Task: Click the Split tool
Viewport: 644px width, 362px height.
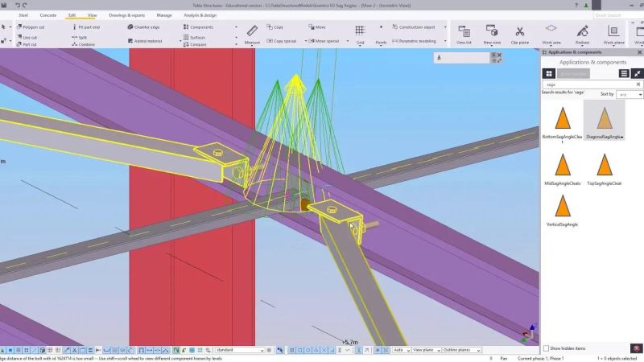Action: (80, 37)
